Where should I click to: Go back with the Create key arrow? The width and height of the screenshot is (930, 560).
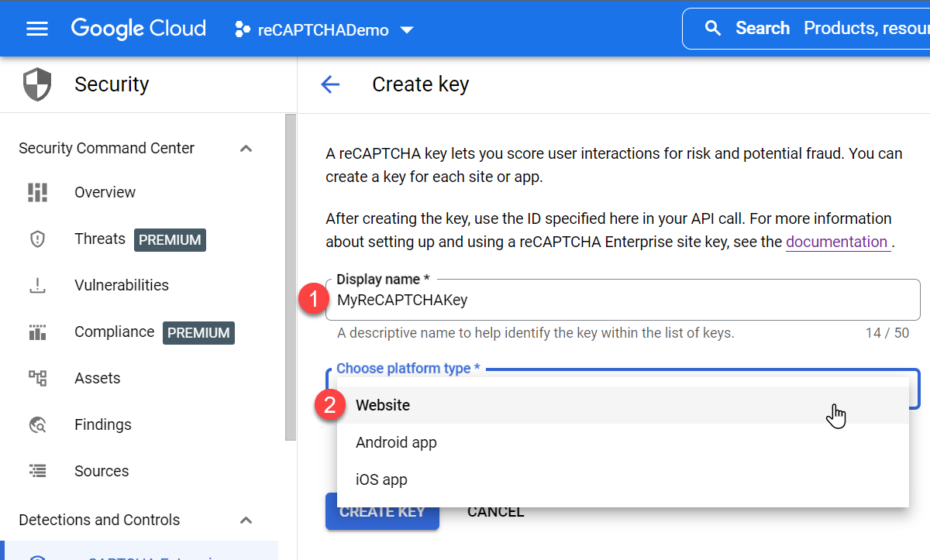pos(330,84)
